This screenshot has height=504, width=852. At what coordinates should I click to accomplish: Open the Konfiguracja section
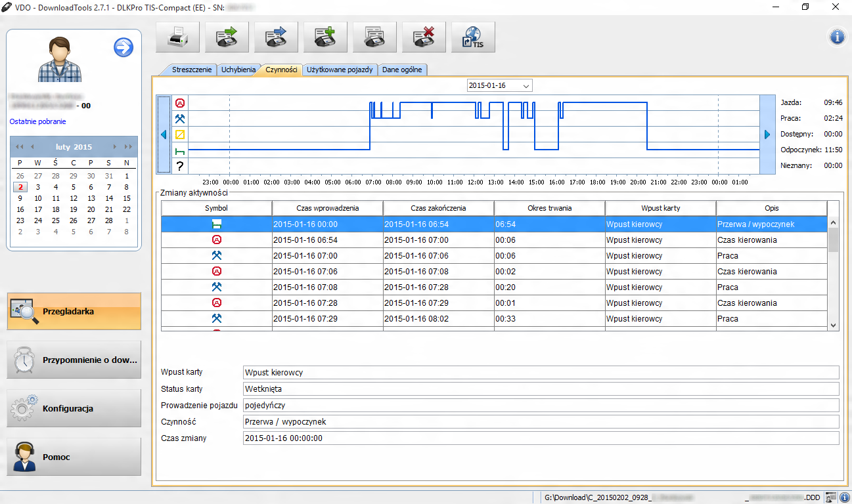click(x=74, y=408)
